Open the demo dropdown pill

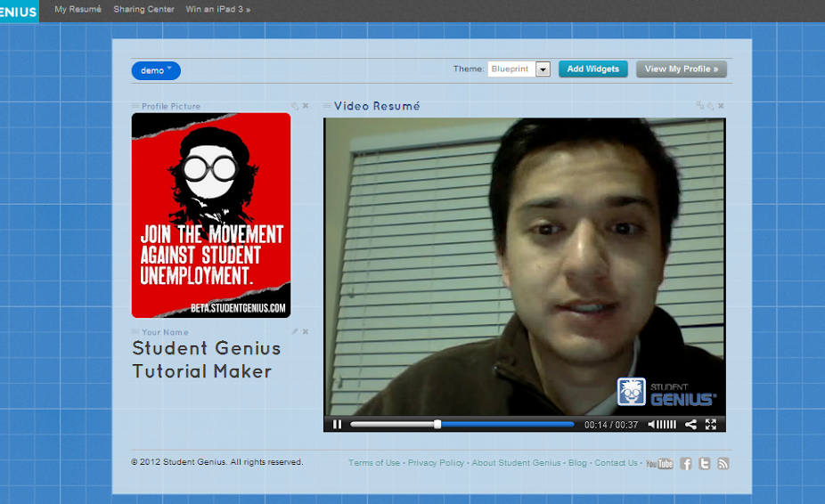[156, 70]
